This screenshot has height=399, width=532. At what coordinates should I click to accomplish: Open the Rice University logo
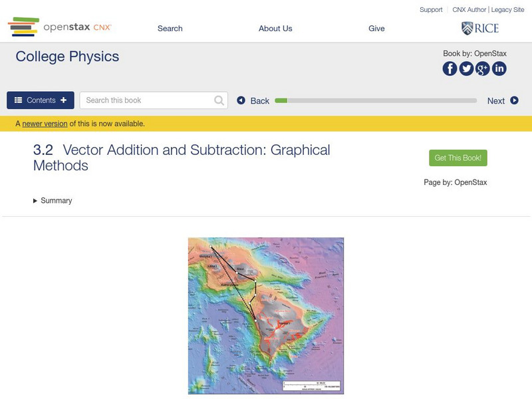coord(479,28)
